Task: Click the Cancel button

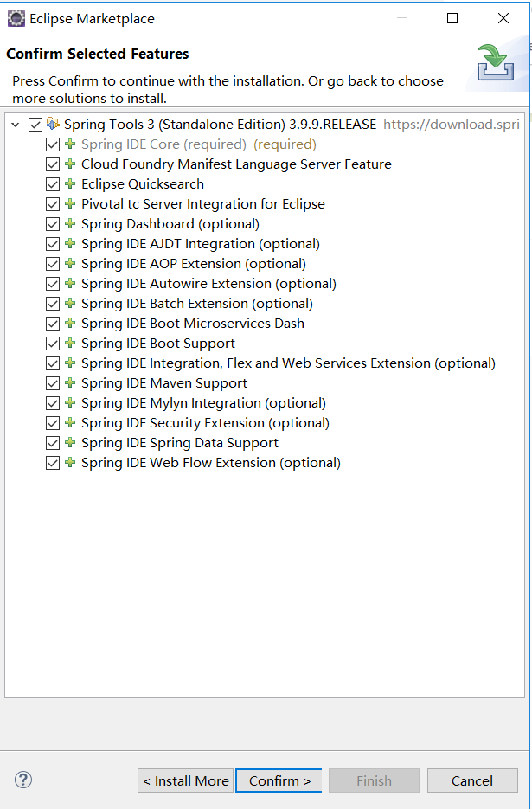Action: (x=472, y=780)
